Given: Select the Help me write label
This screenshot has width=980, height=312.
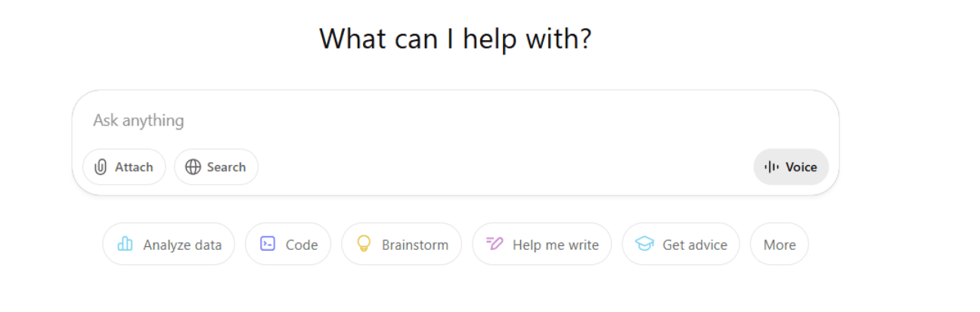Looking at the screenshot, I should (x=555, y=245).
